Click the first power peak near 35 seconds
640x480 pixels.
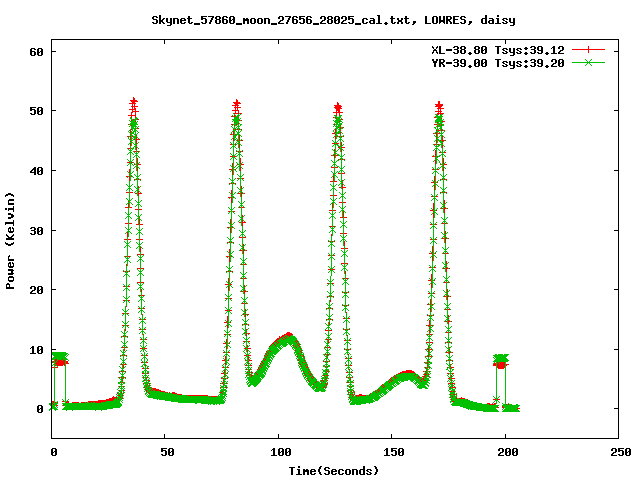pyautogui.click(x=133, y=102)
